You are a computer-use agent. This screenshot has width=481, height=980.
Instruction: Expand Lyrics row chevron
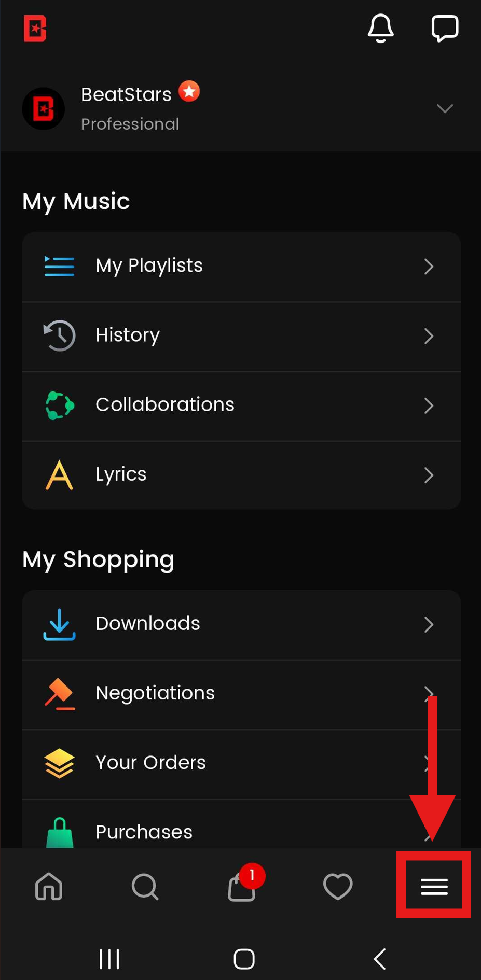point(429,475)
